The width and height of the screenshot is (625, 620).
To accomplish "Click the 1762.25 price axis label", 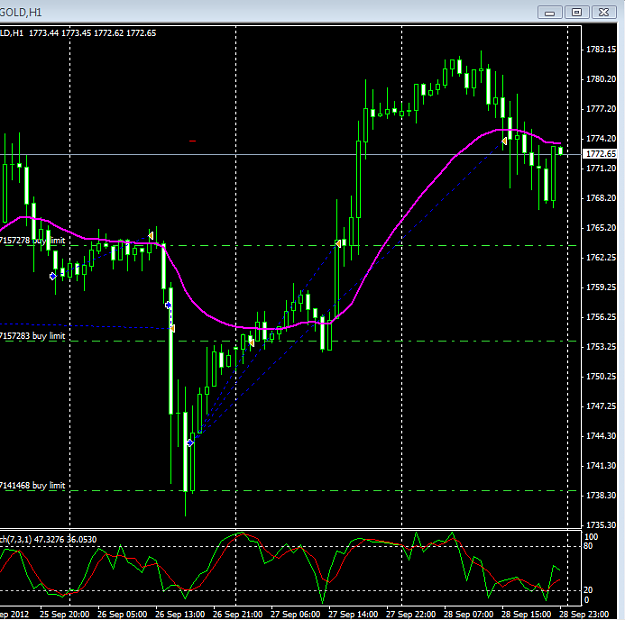I will 601,258.
